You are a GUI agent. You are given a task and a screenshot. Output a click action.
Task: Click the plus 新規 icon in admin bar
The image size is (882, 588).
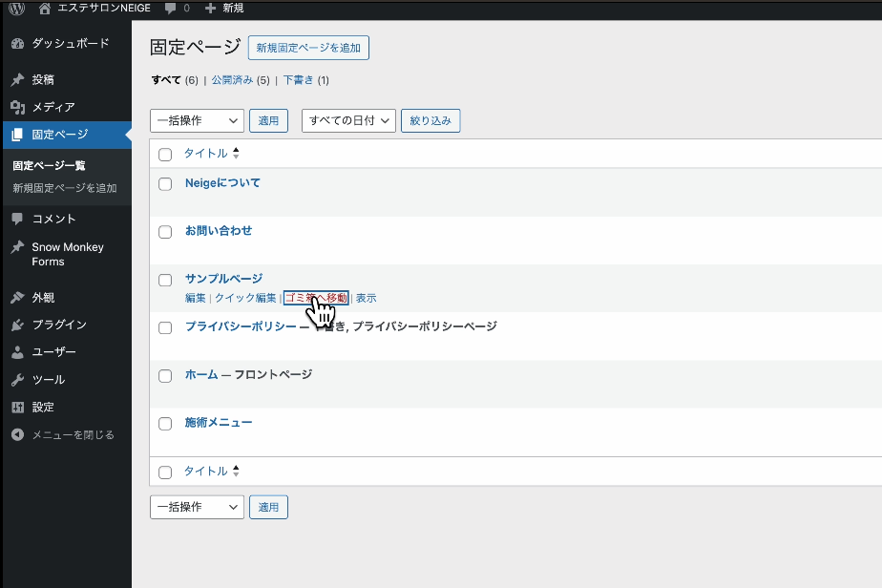click(x=211, y=9)
